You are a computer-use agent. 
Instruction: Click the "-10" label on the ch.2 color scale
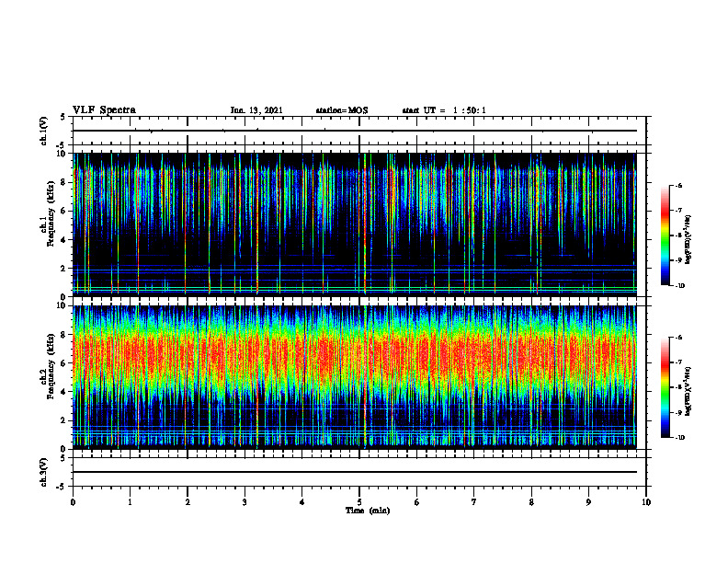click(679, 438)
